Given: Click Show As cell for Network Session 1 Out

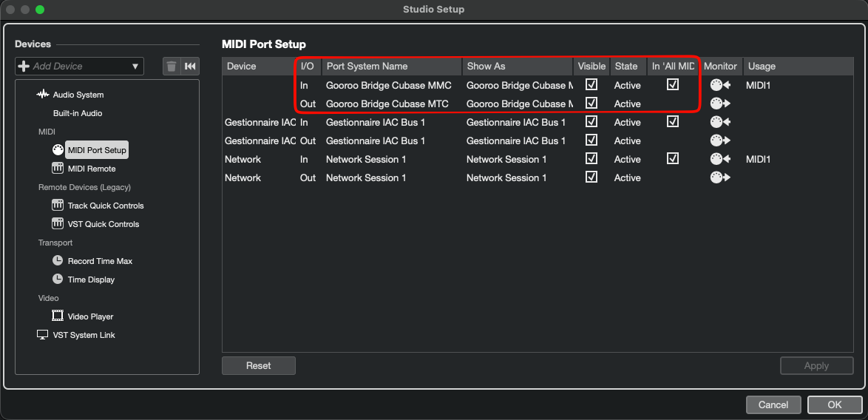Looking at the screenshot, I should (506, 177).
